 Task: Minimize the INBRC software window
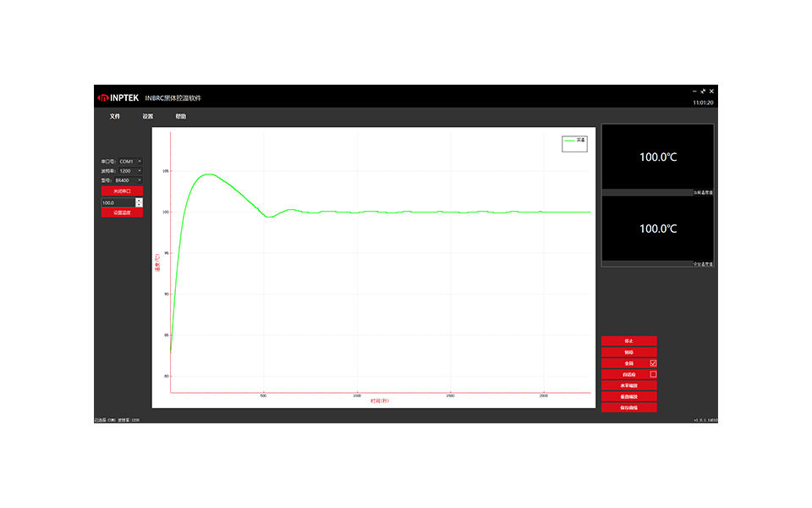tap(694, 91)
